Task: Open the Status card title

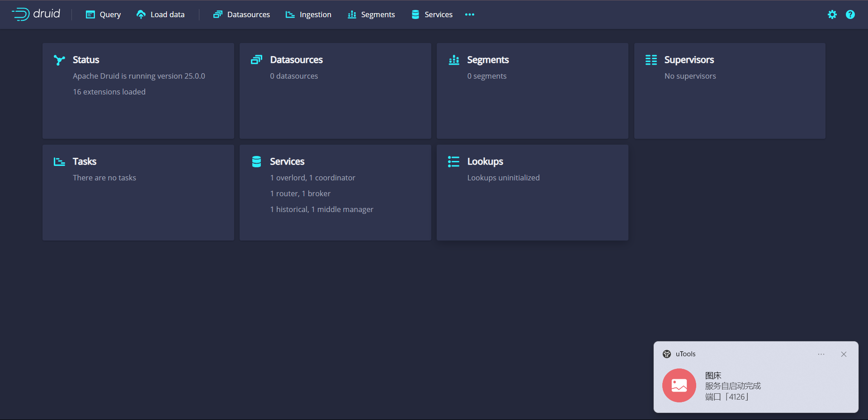Action: tap(86, 60)
